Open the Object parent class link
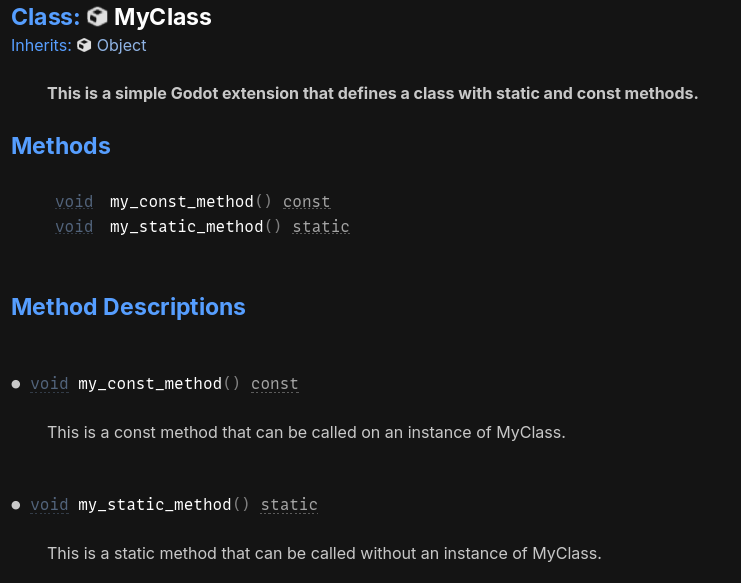The height and width of the screenshot is (583, 741). click(x=121, y=45)
